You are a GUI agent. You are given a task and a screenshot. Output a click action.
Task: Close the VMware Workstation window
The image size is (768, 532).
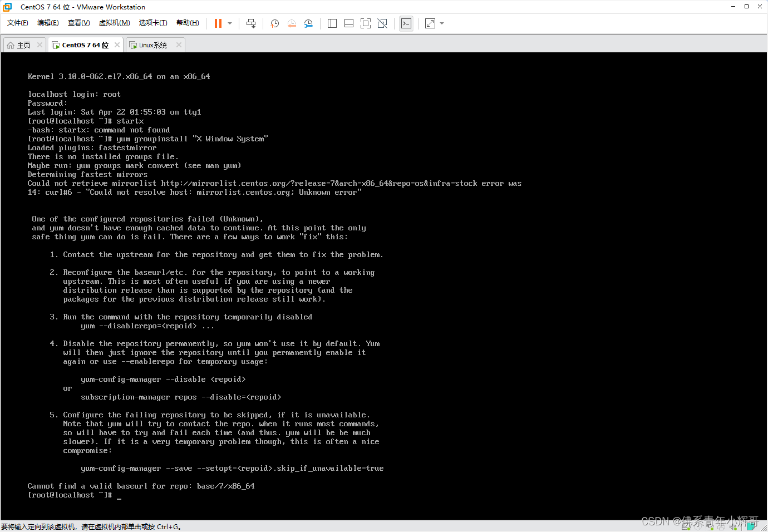pos(760,7)
